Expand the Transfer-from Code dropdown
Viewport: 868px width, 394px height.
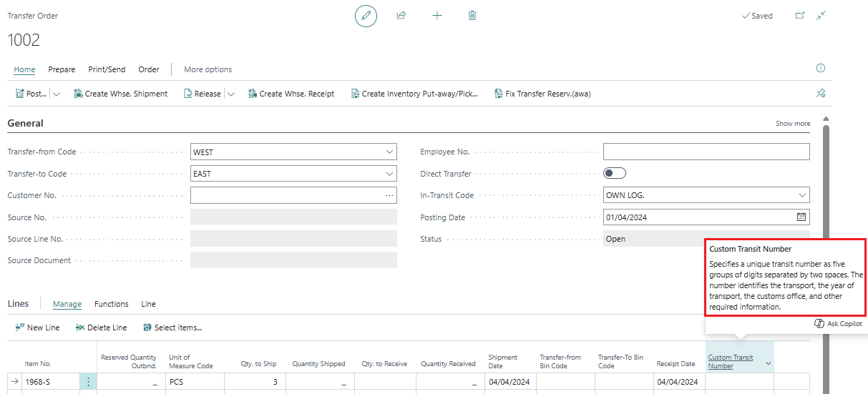389,152
